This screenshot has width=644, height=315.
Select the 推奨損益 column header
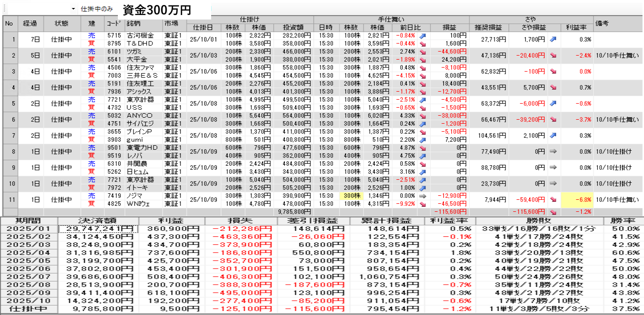pos(489,27)
